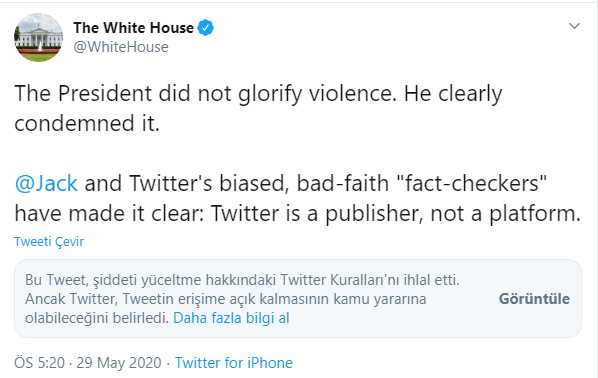Open the @Jack mention link
Screen dimensions: 598x378
coord(46,183)
